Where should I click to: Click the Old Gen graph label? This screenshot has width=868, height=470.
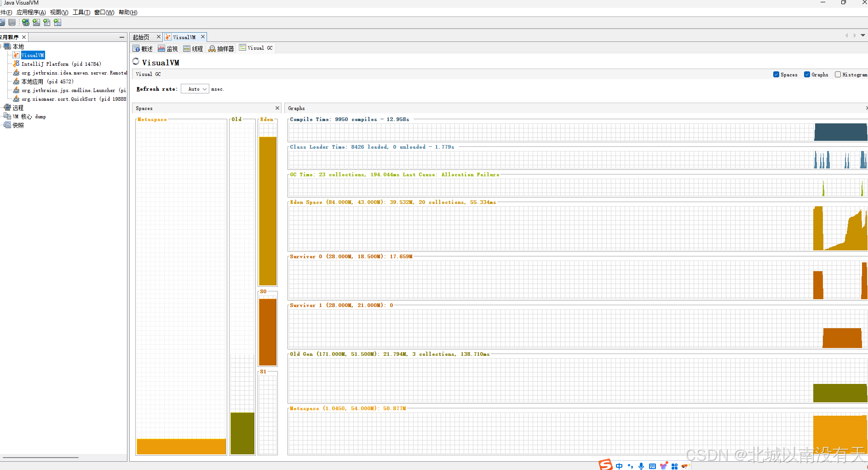[390, 354]
